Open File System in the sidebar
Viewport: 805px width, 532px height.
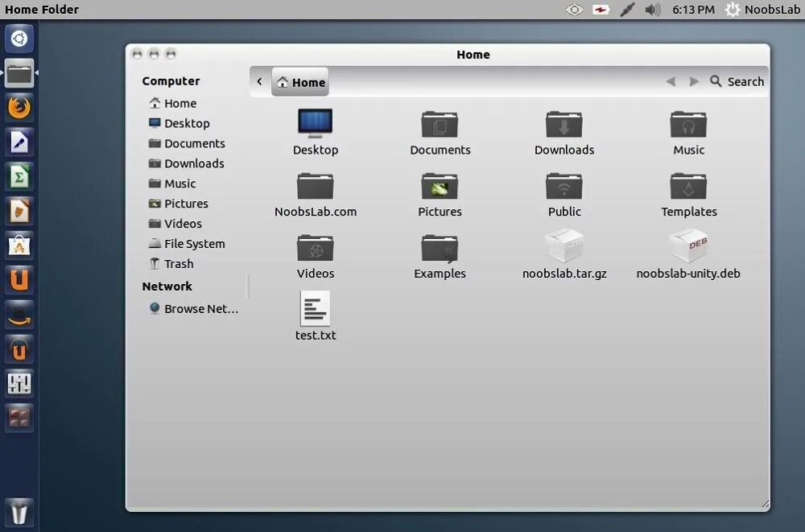click(187, 243)
